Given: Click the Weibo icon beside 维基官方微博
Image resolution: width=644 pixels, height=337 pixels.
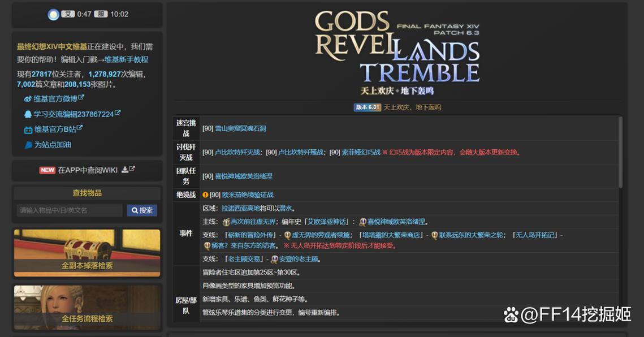Looking at the screenshot, I should click(28, 99).
